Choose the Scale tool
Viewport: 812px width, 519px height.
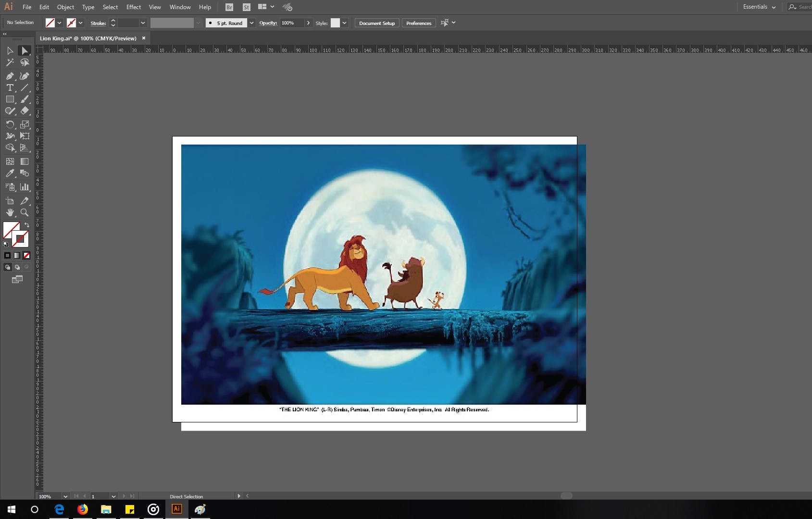25,124
